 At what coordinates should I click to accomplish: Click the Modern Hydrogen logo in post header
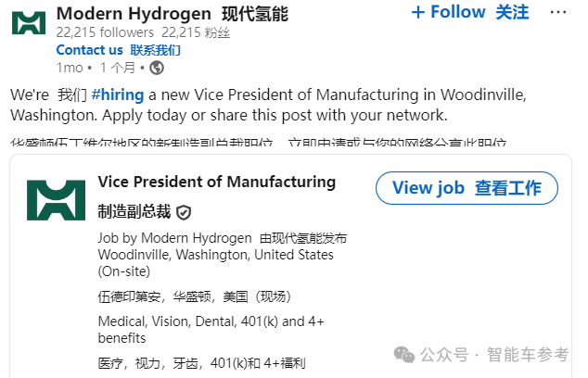click(29, 22)
